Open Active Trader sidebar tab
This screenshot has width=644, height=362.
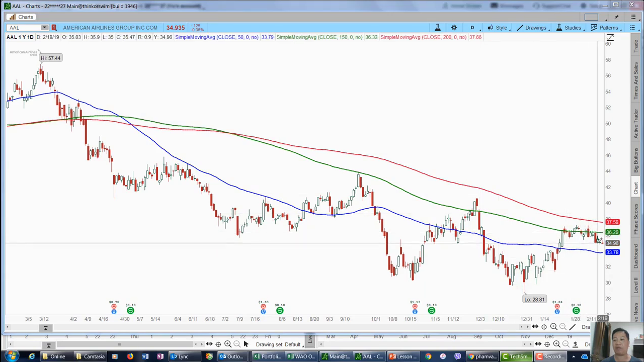[x=635, y=123]
